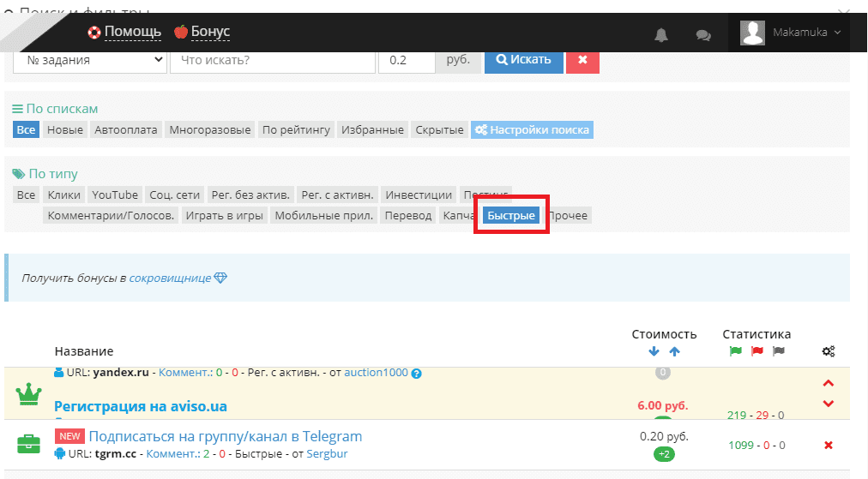Click the gray flag statistics icon
This screenshot has height=479, width=868.
tap(778, 351)
